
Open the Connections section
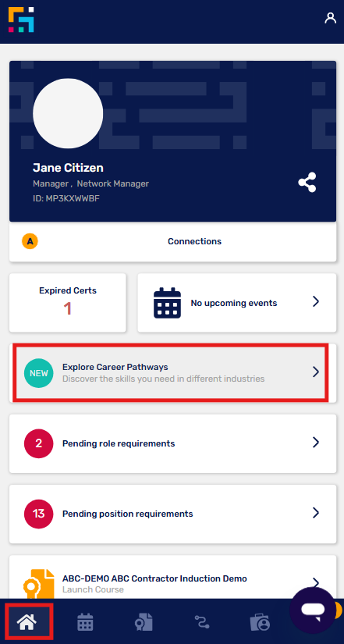coord(173,241)
